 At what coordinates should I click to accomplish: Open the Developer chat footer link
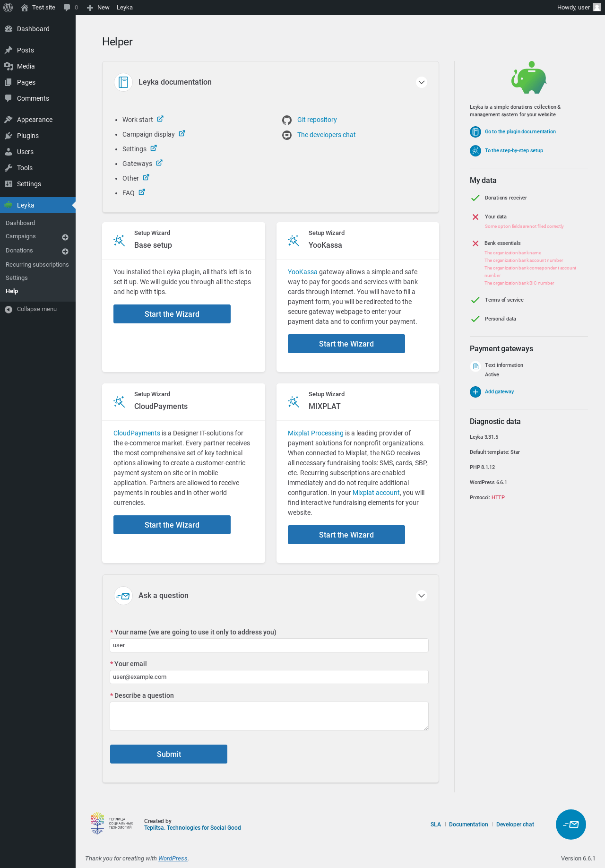pos(515,825)
